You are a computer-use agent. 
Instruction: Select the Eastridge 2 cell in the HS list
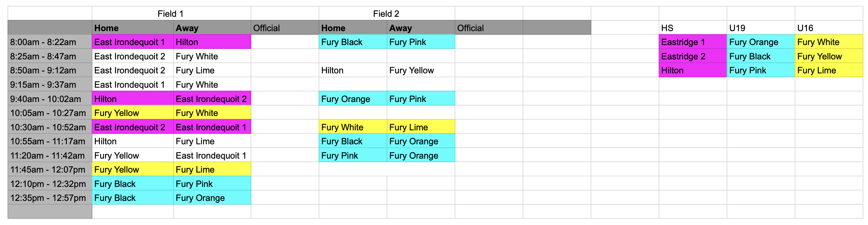pyautogui.click(x=693, y=56)
